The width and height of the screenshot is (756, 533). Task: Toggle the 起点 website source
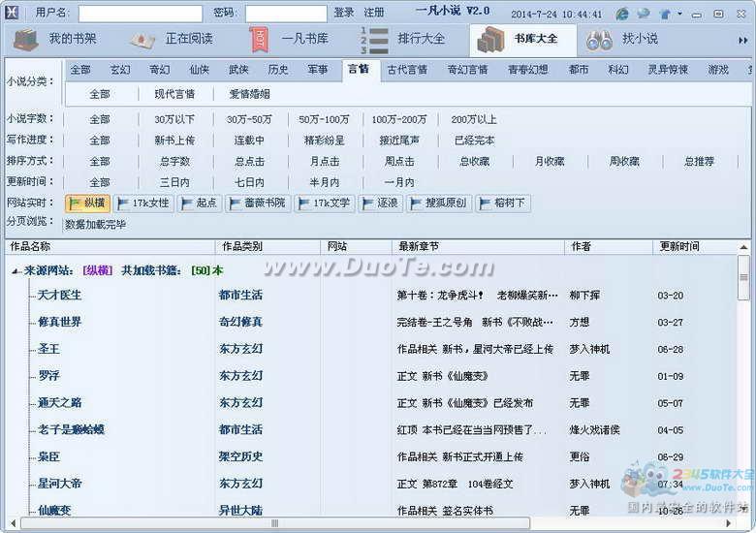(x=199, y=204)
